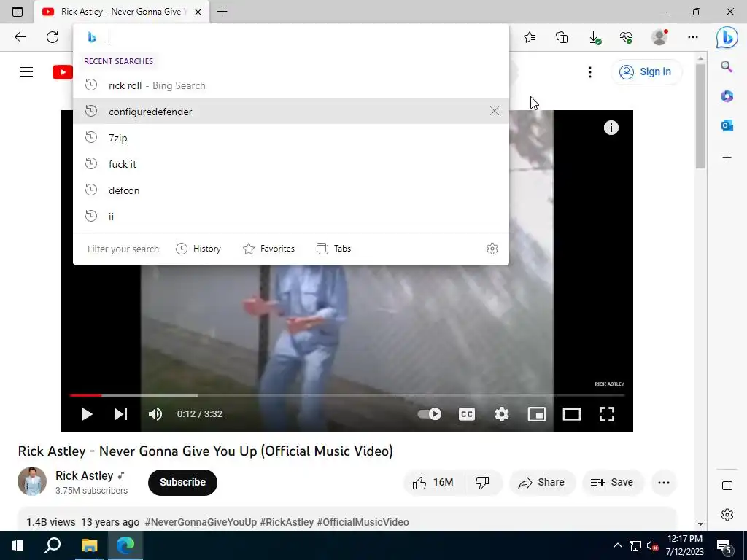Show video info card icon
Image resolution: width=747 pixels, height=560 pixels.
coord(611,128)
